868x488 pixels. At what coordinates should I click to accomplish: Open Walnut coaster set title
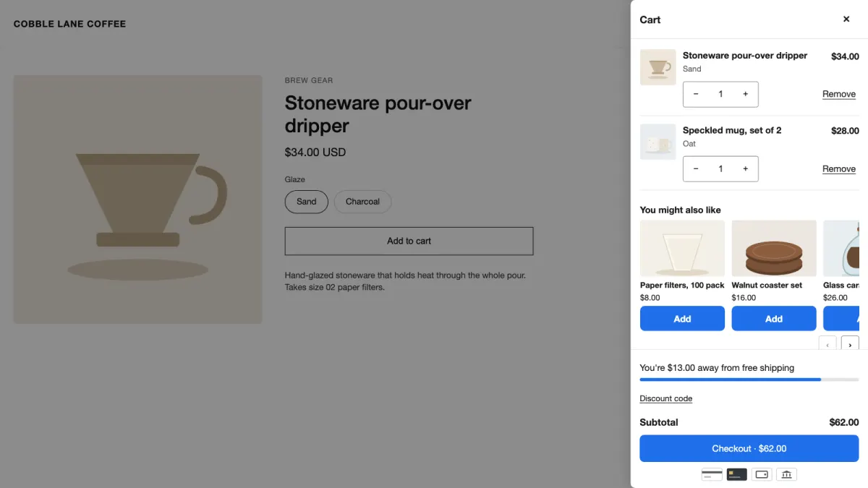point(767,286)
